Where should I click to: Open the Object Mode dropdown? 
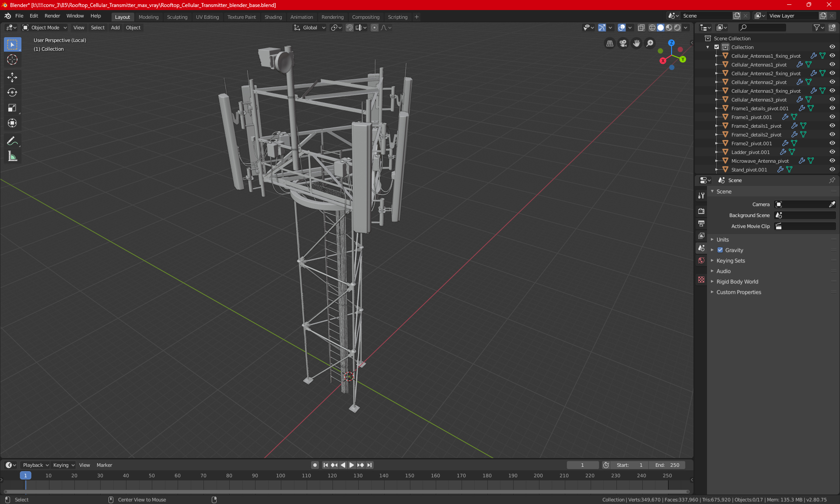tap(45, 28)
